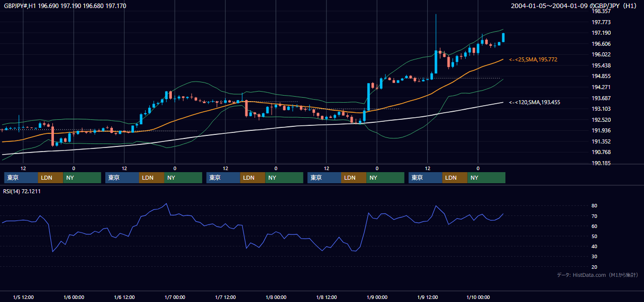Click RSI scale value 70
This screenshot has width=644, height=302.
[594, 216]
